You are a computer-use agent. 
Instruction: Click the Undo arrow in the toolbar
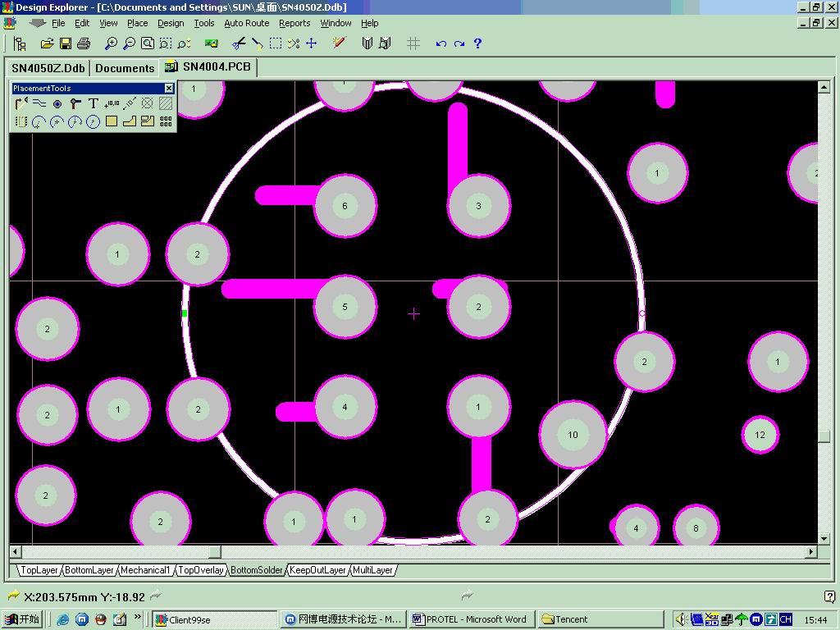click(x=441, y=43)
